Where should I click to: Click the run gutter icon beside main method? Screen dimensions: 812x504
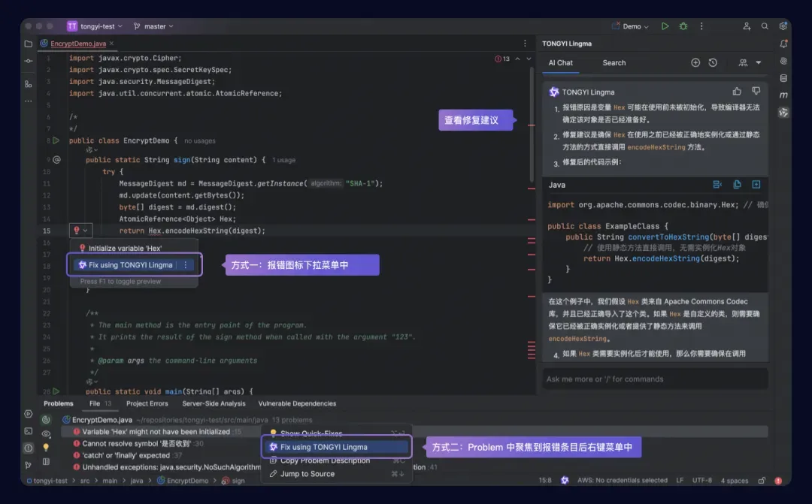[56, 391]
